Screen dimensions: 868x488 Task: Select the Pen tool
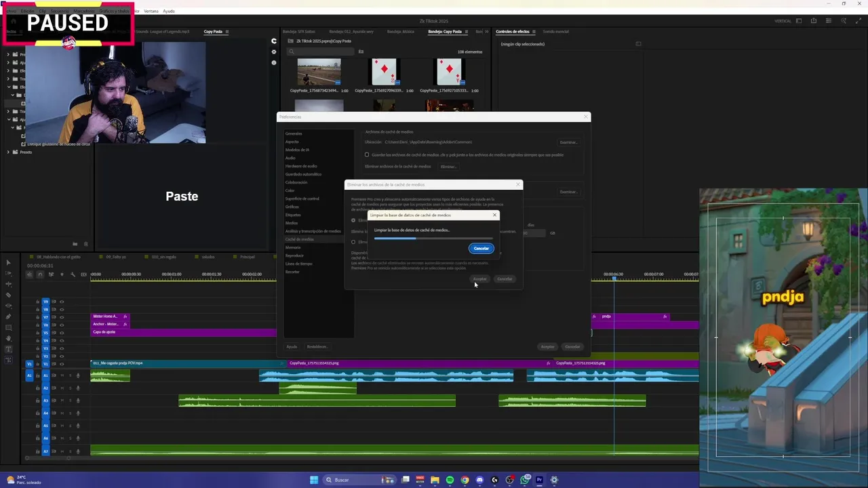point(8,317)
